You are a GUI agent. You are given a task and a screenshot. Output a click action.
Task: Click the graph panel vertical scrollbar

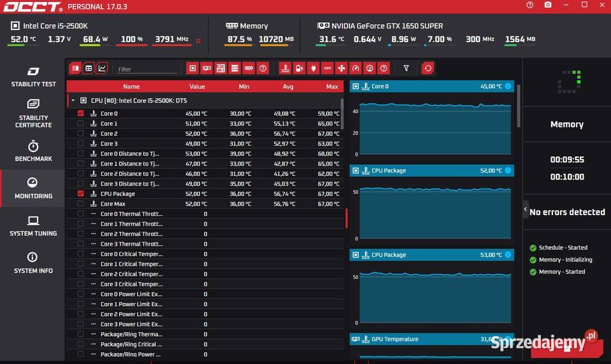tap(518, 106)
